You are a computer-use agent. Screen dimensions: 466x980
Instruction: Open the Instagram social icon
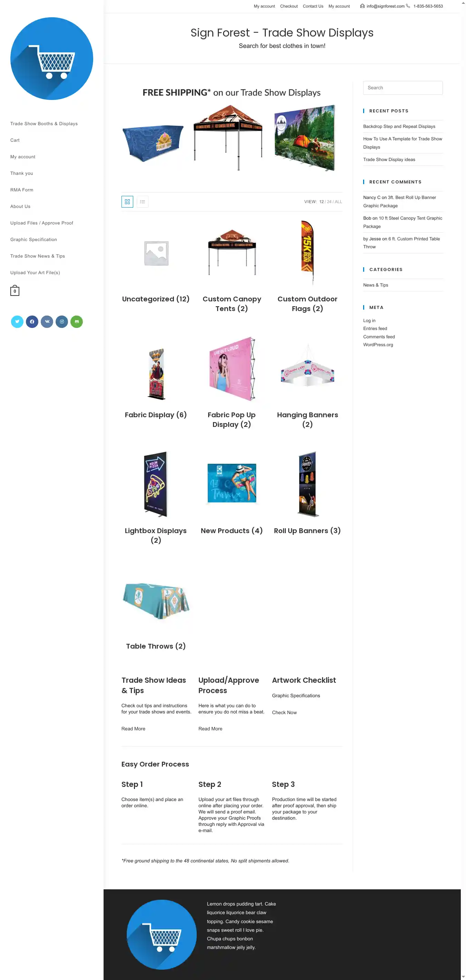coord(62,321)
